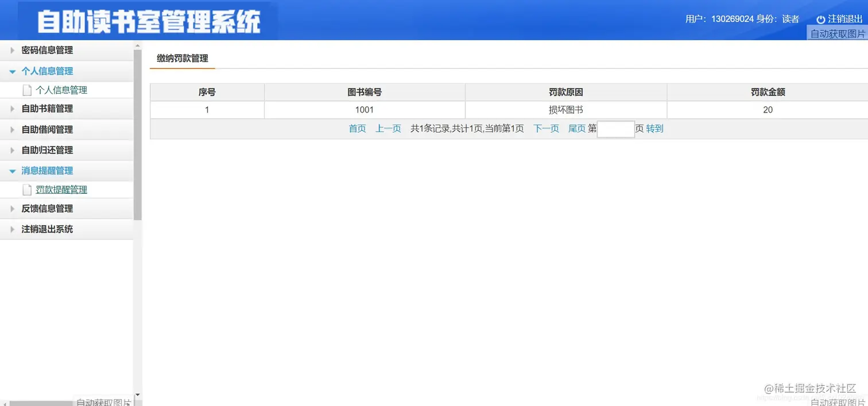Viewport: 868px width, 406px height.
Task: Switch to the 缴纳罚款管理 tab
Action: click(x=182, y=58)
